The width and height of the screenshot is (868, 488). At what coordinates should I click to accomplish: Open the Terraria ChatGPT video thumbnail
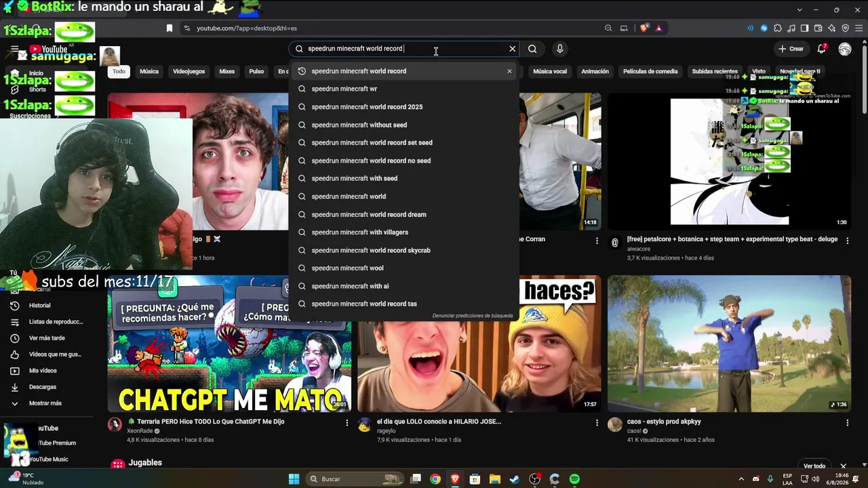[x=229, y=344]
